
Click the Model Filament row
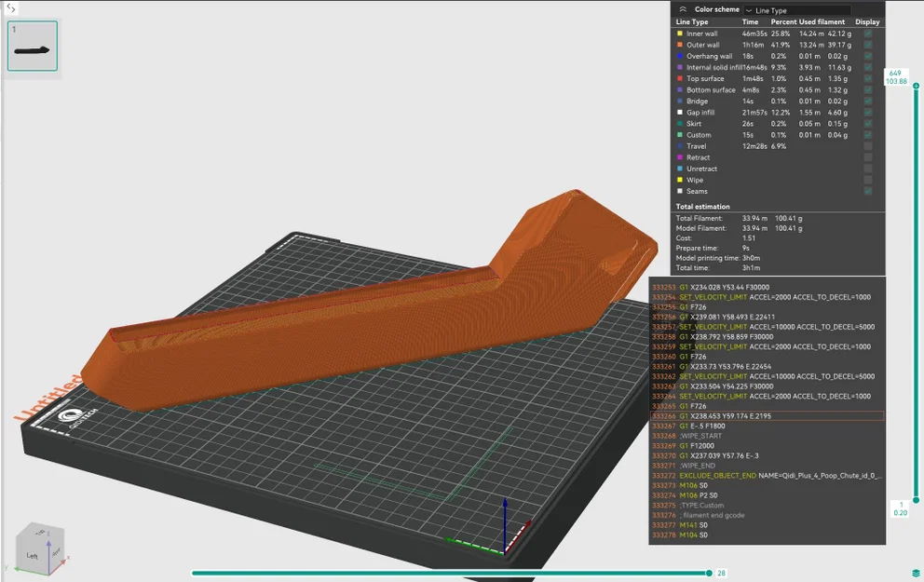(x=740, y=228)
